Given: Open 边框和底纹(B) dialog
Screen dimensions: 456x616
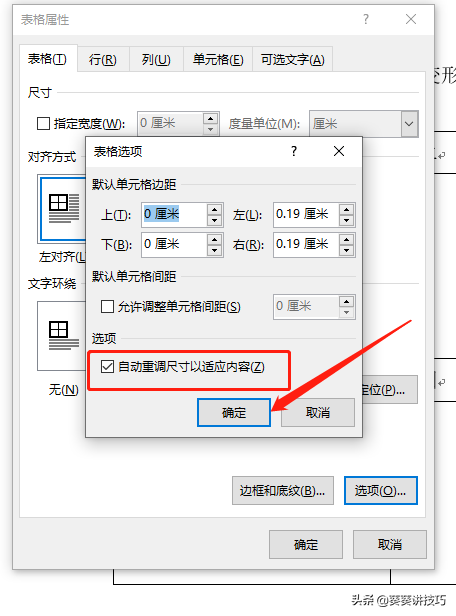Looking at the screenshot, I should (x=282, y=491).
